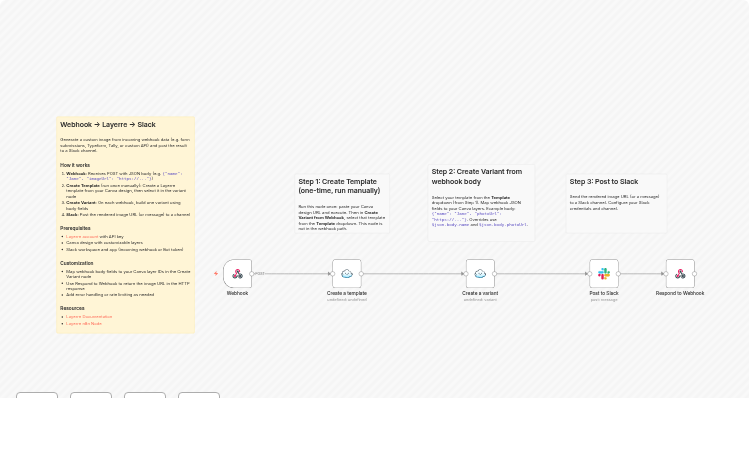Select connection between Create a template and variant
Screen dimensions: 749x450
point(413,274)
